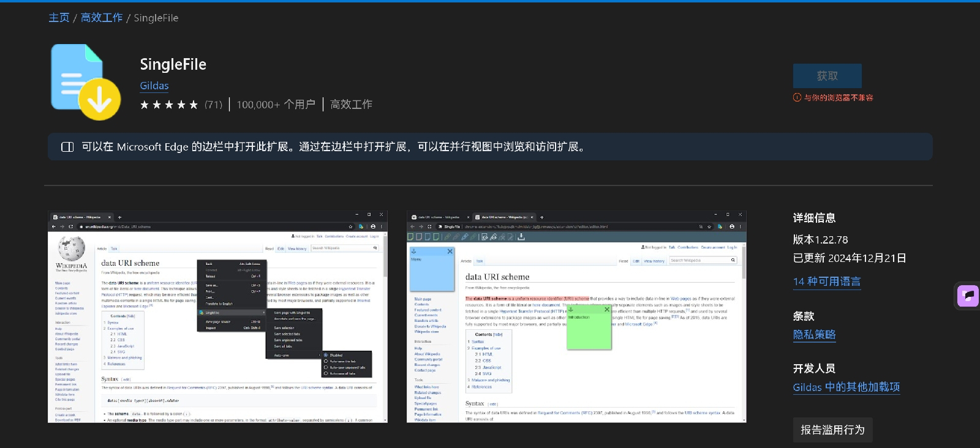Click the 详细信息 heading
Image resolution: width=980 pixels, height=448 pixels.
814,218
